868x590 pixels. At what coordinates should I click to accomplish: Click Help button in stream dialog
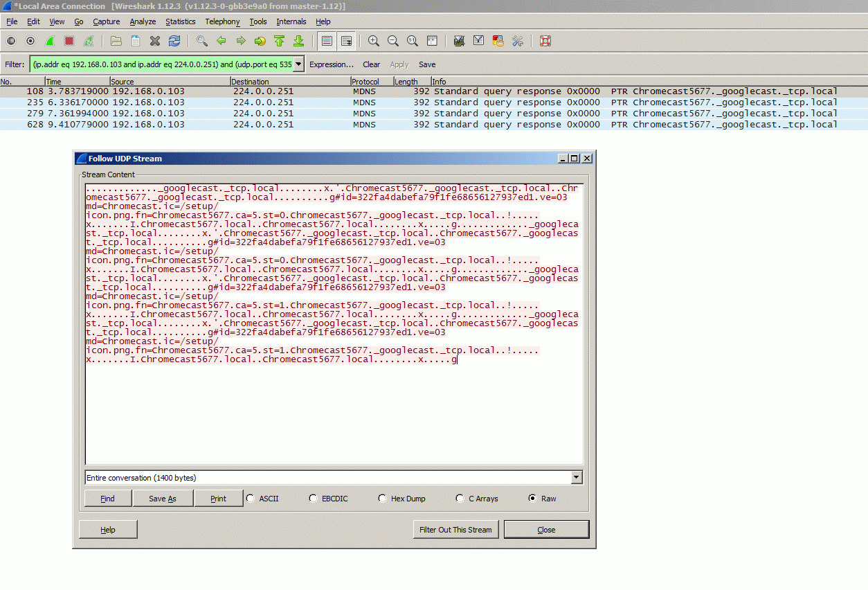click(108, 530)
